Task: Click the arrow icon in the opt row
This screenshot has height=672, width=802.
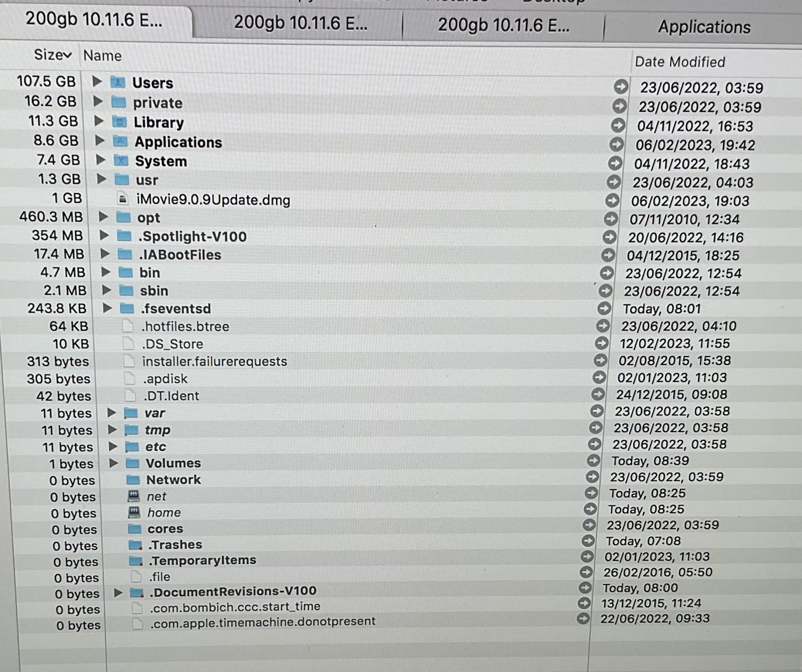Action: (x=611, y=219)
